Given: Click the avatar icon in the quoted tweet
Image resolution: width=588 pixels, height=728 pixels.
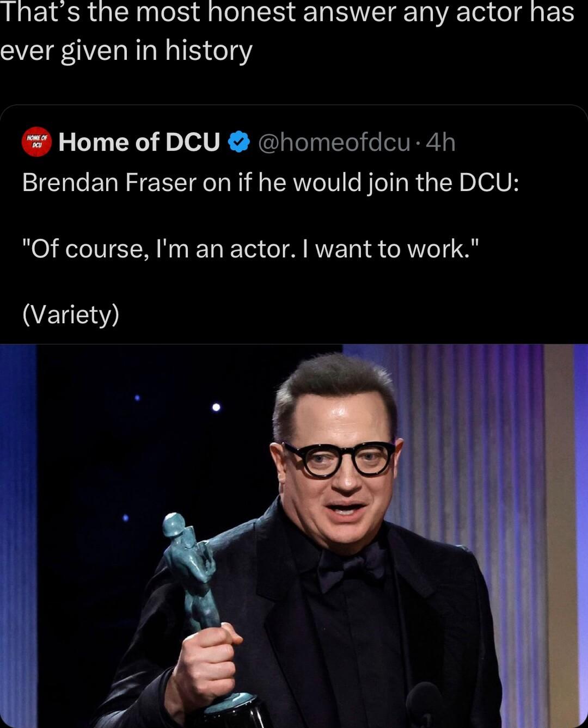Looking at the screenshot, I should pos(36,143).
